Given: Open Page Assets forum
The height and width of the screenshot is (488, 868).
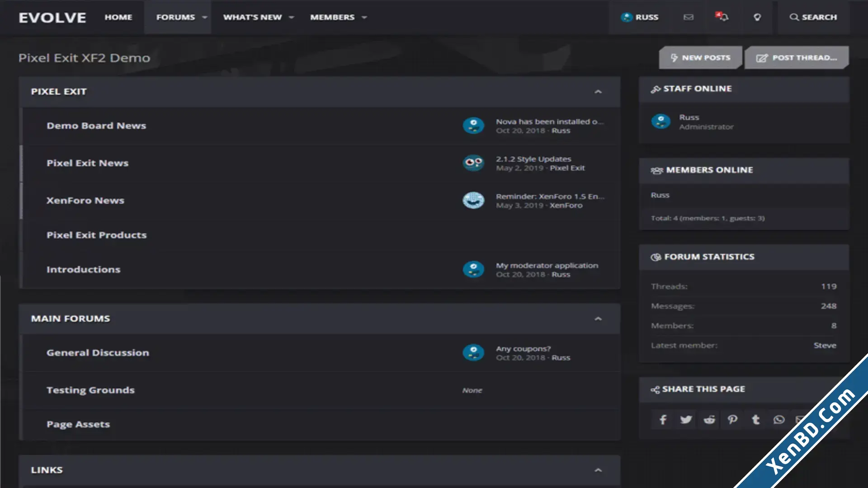Looking at the screenshot, I should 78,425.
